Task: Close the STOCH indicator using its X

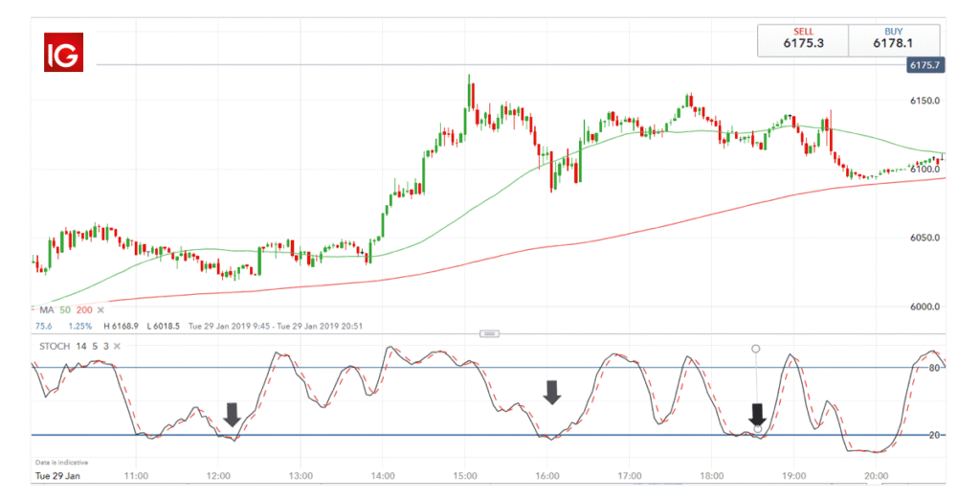Action: [116, 346]
